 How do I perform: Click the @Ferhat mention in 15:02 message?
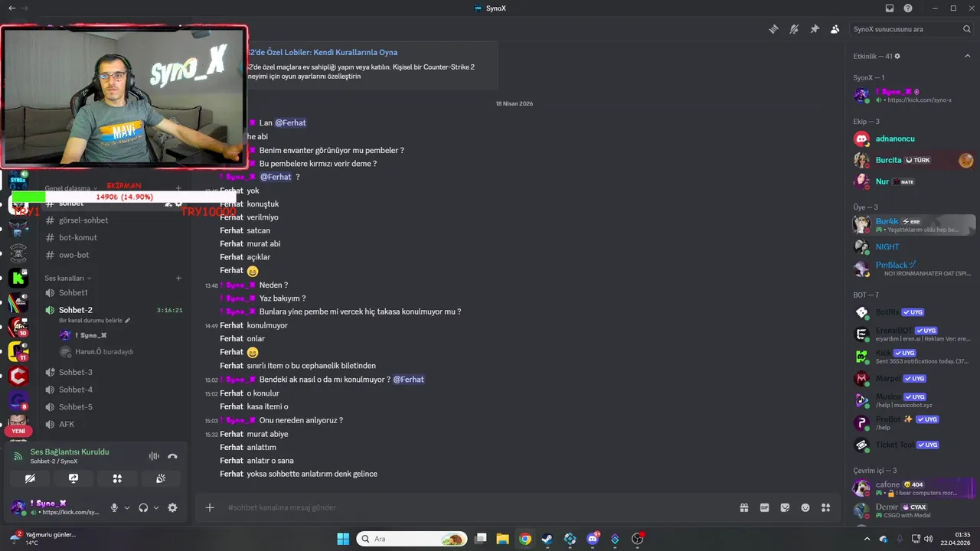point(408,380)
